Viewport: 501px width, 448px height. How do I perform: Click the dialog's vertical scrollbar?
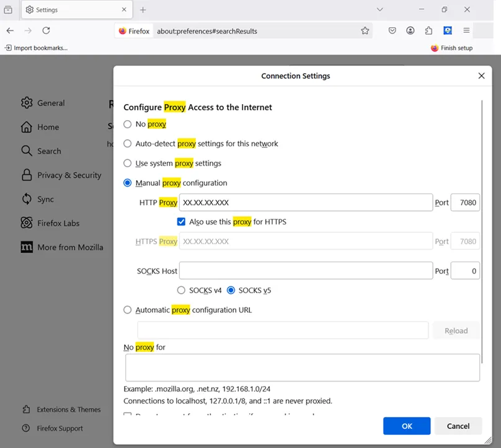482,232
